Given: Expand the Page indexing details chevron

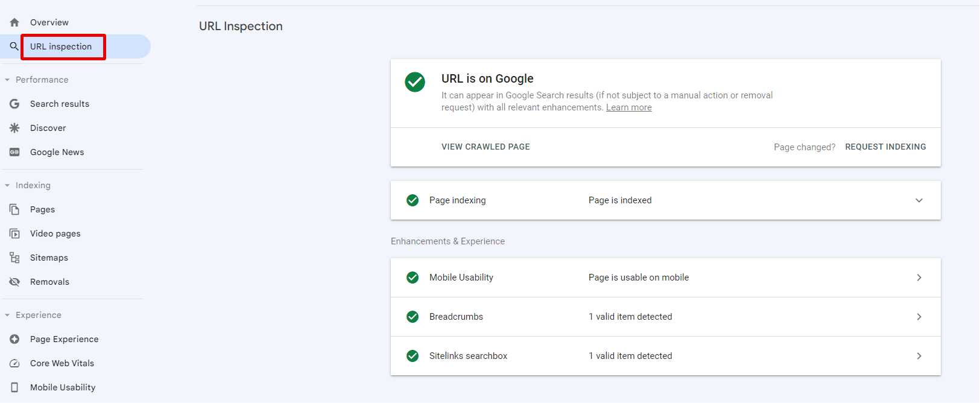Looking at the screenshot, I should point(919,200).
